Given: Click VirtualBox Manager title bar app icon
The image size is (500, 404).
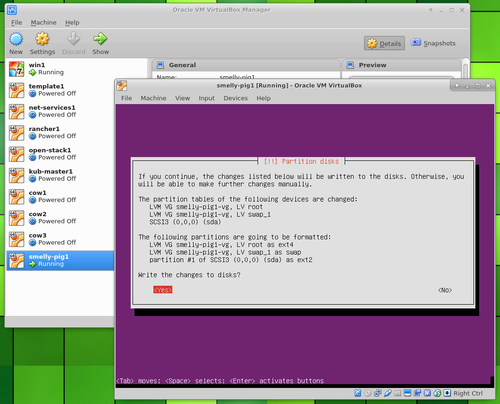Looking at the screenshot, I should coord(12,10).
